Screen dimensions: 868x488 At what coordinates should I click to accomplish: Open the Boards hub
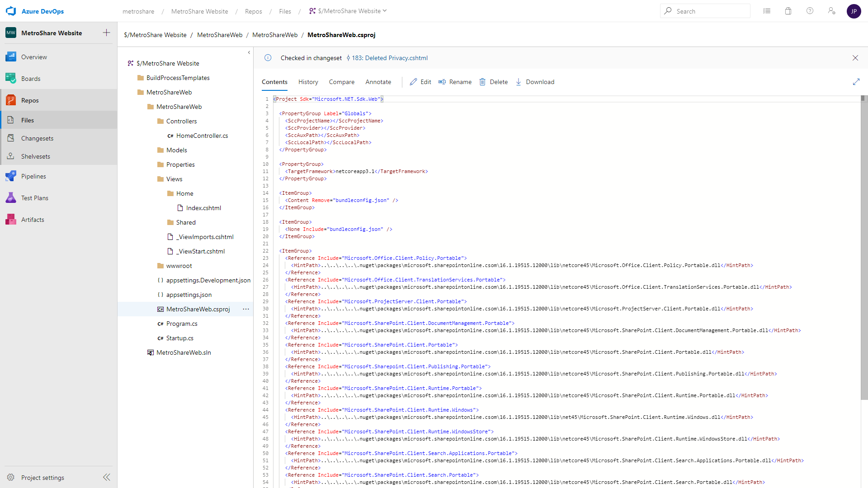pos(59,79)
